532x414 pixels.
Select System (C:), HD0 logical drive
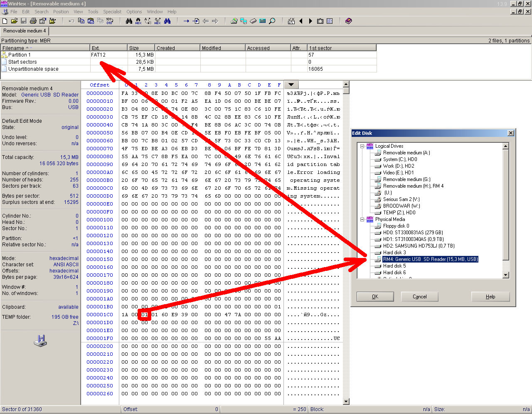400,159
